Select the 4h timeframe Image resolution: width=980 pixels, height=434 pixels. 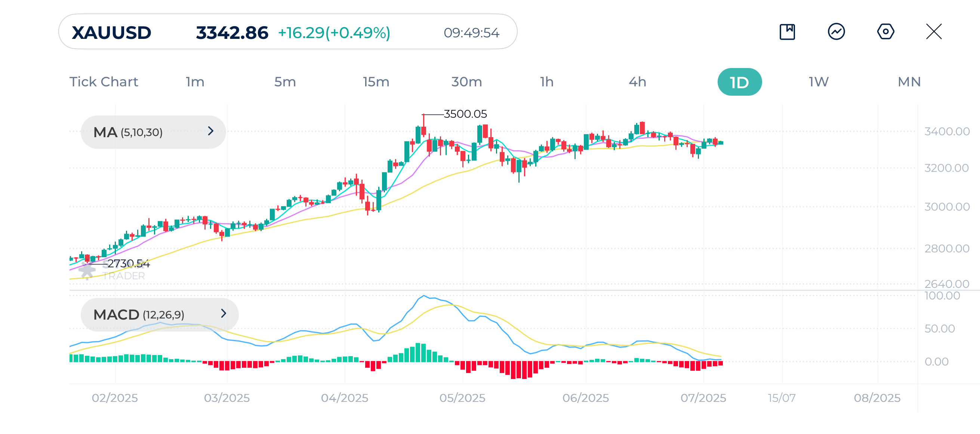[x=637, y=81]
